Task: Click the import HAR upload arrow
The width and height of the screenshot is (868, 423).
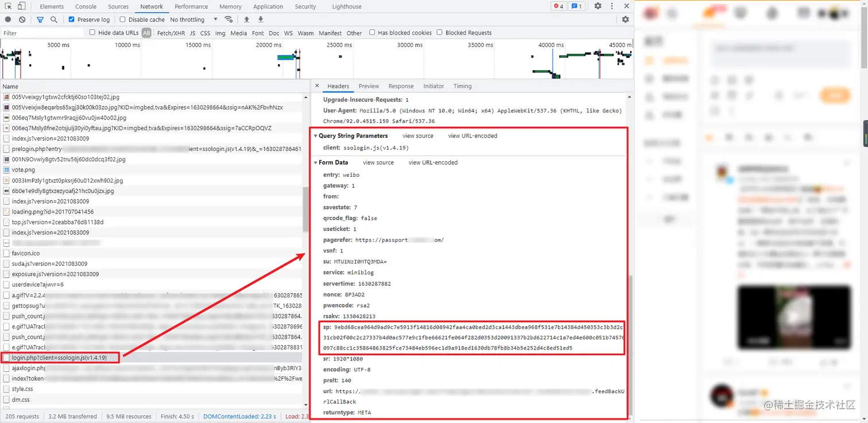Action: coord(246,20)
